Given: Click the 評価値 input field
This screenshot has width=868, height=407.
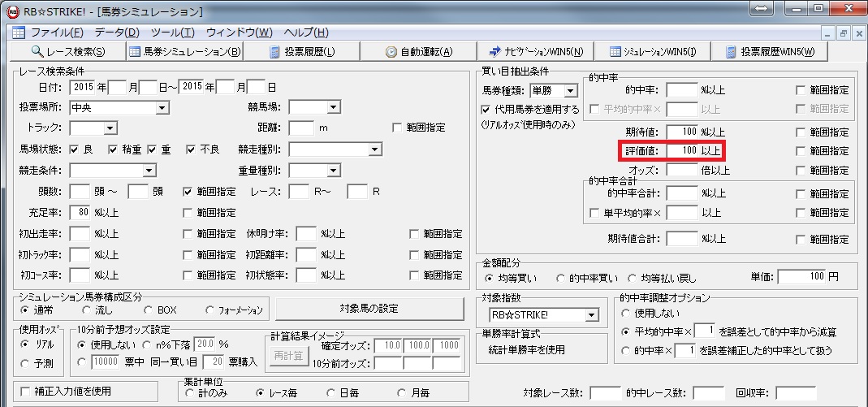Looking at the screenshot, I should pos(681,150).
